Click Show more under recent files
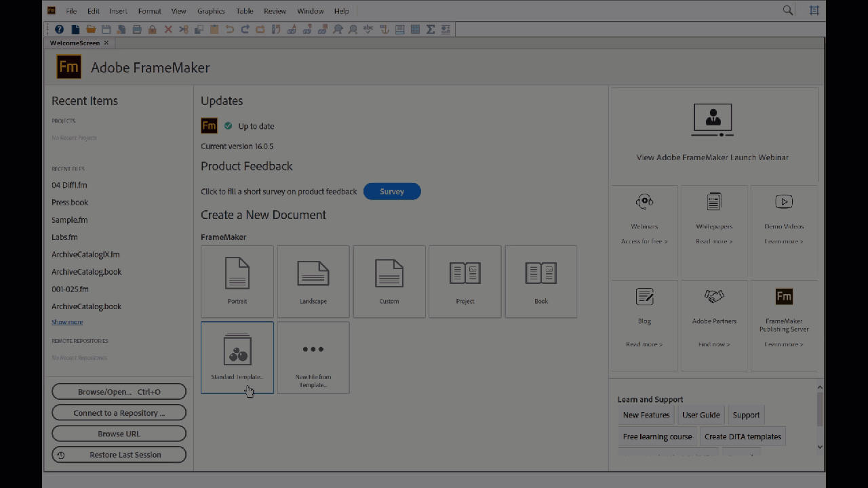The width and height of the screenshot is (868, 488). tap(67, 322)
